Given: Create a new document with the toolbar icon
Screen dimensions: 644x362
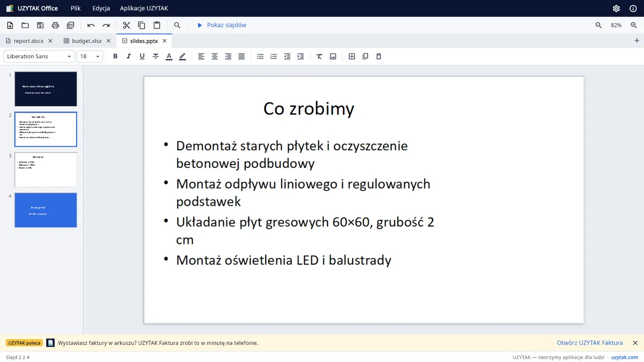Looking at the screenshot, I should point(10,25).
